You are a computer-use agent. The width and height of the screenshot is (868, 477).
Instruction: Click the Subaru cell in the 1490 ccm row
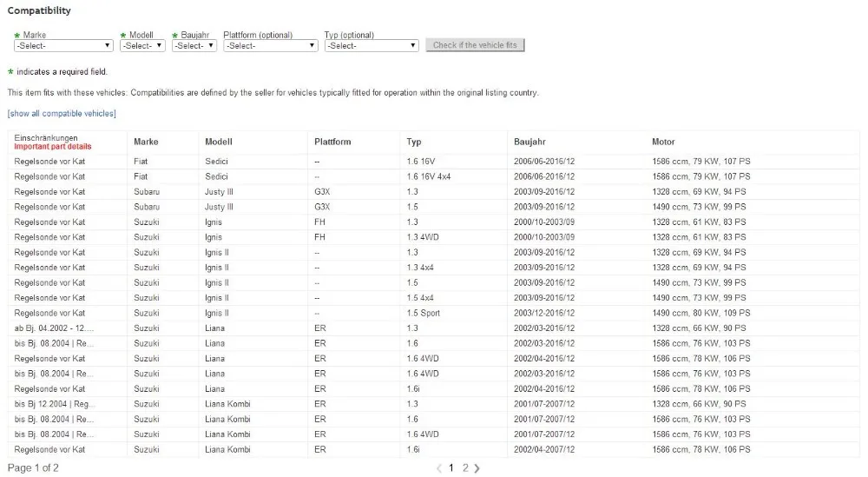click(147, 207)
